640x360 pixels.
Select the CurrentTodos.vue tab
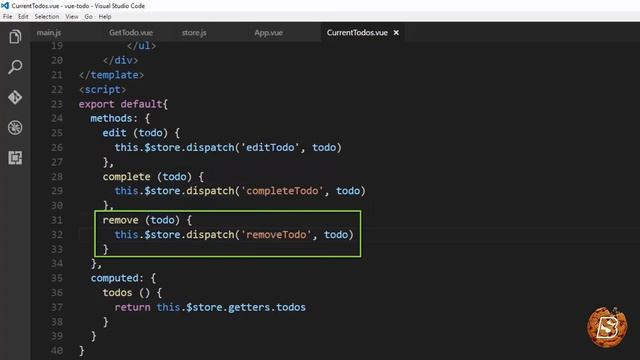click(357, 33)
